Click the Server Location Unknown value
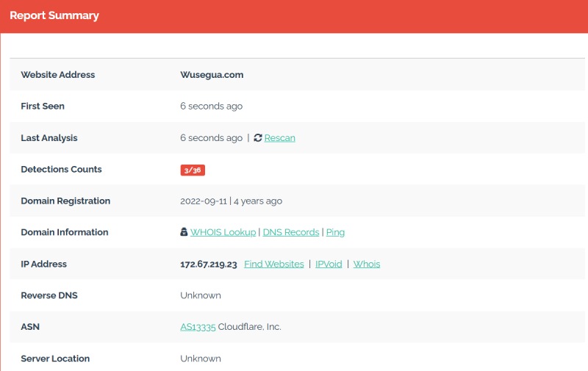The width and height of the screenshot is (588, 371). pos(201,359)
